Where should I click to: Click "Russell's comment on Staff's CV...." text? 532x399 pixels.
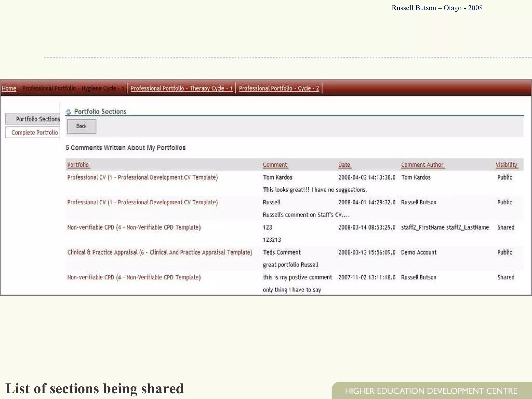(306, 215)
